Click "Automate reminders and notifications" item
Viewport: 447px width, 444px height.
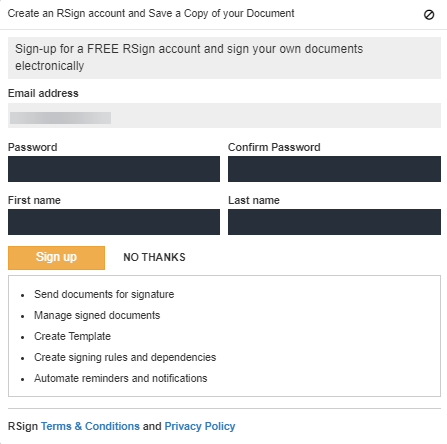pos(121,378)
